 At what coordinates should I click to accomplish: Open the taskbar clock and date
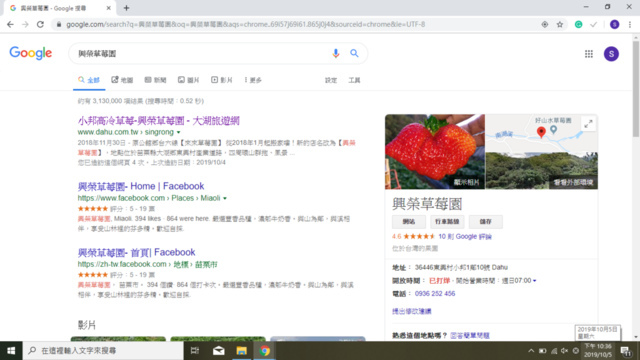598,351
